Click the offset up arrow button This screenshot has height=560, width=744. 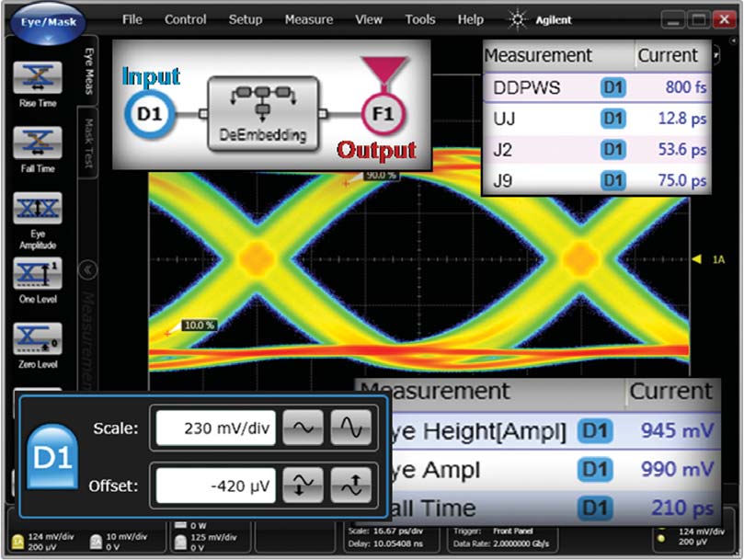click(x=350, y=485)
